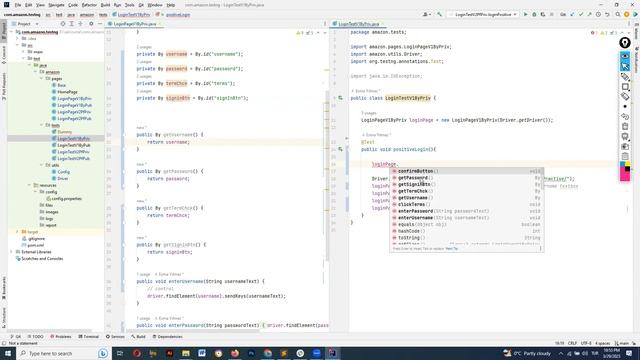Image resolution: width=640 pixels, height=360 pixels.
Task: Choose enterPassword from the completion popup
Action: click(x=466, y=211)
